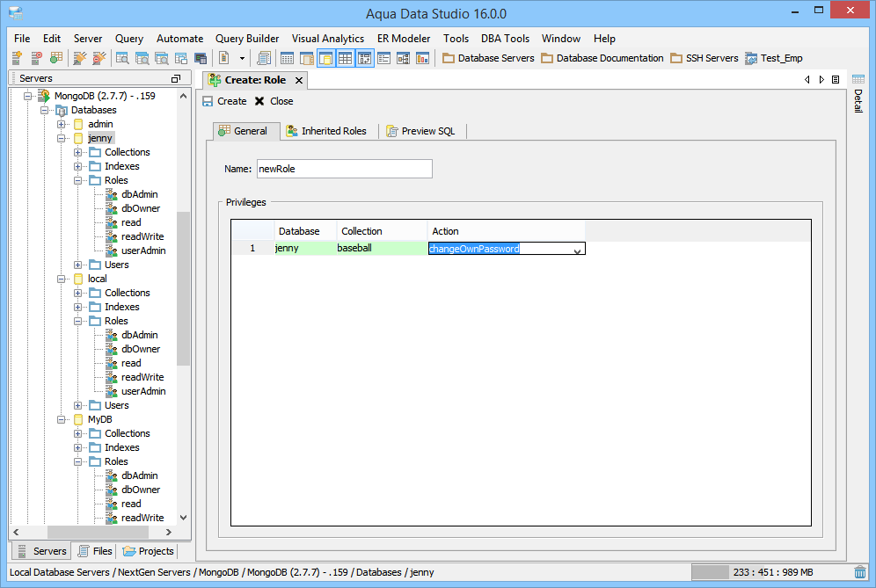876x588 pixels.
Task: Click the ER diagram hierarchy toolbar icon
Action: point(404,57)
